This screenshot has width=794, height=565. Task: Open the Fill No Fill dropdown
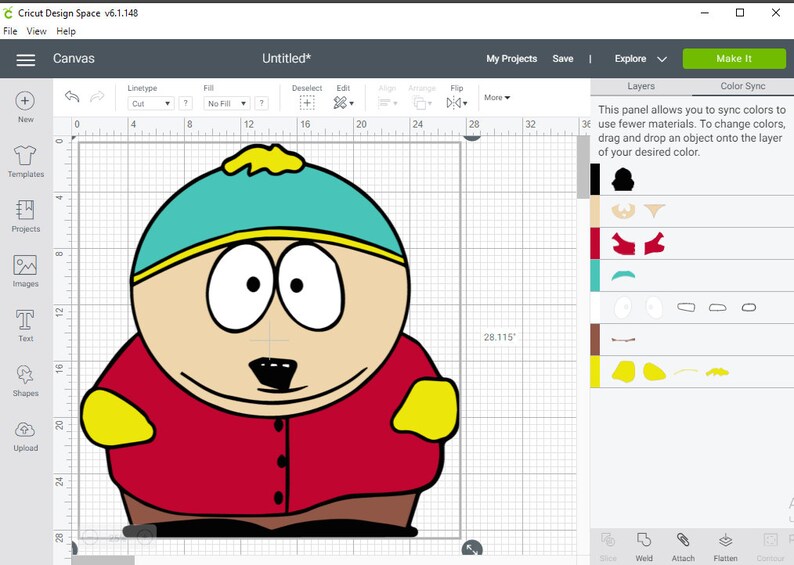[x=227, y=103]
